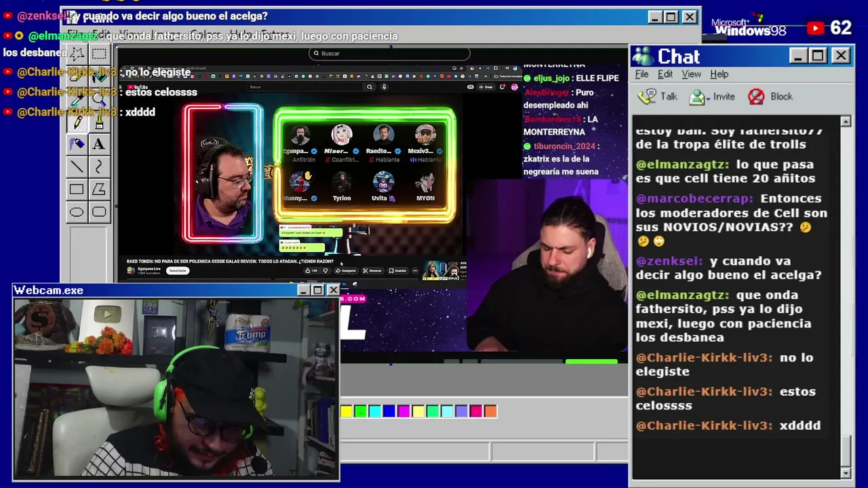The height and width of the screenshot is (488, 868).
Task: Select the Text 'A' tool in Paint
Action: 99,144
